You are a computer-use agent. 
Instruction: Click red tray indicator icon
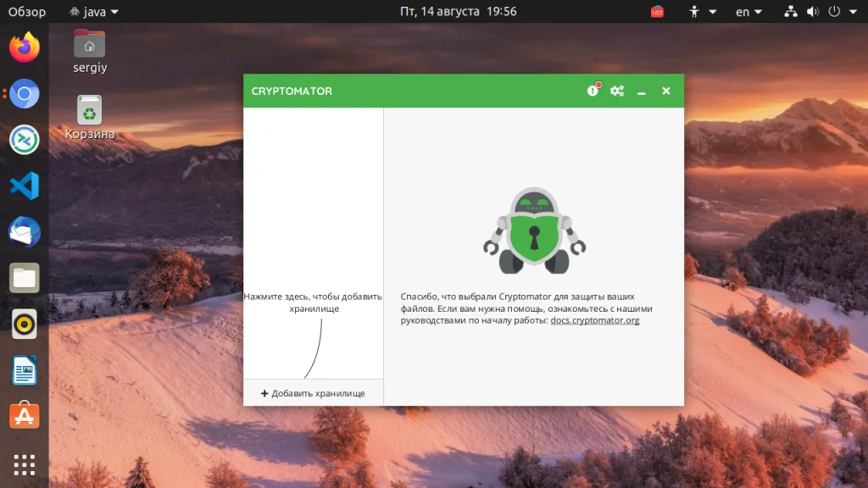point(657,12)
